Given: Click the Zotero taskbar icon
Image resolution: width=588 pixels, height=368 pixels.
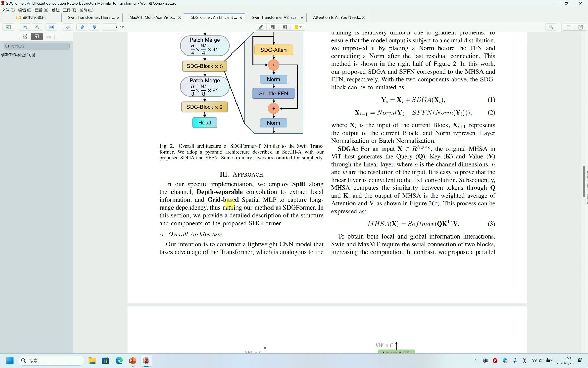Looking at the screenshot, I should pyautogui.click(x=146, y=361).
